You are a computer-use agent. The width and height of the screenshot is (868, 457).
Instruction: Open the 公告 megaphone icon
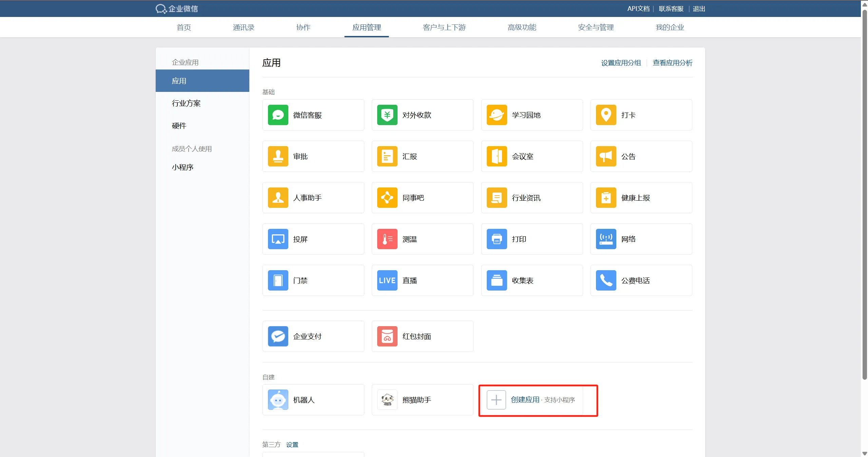pos(606,156)
